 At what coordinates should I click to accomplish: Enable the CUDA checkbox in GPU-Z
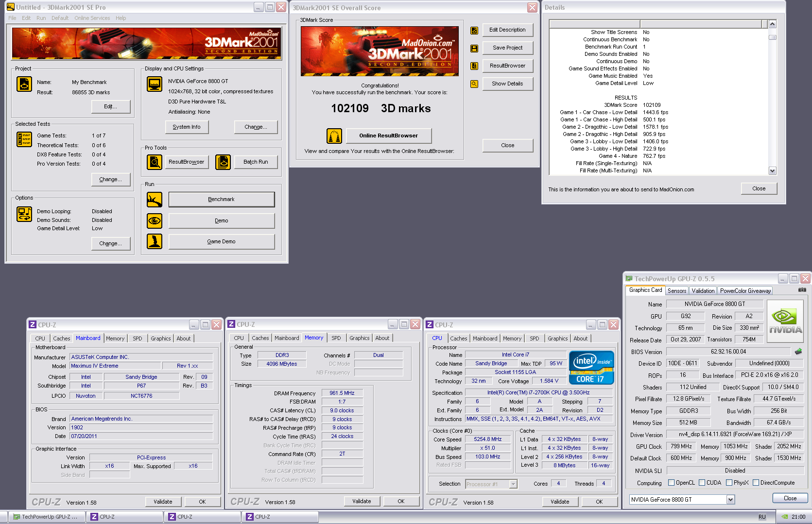click(x=702, y=483)
